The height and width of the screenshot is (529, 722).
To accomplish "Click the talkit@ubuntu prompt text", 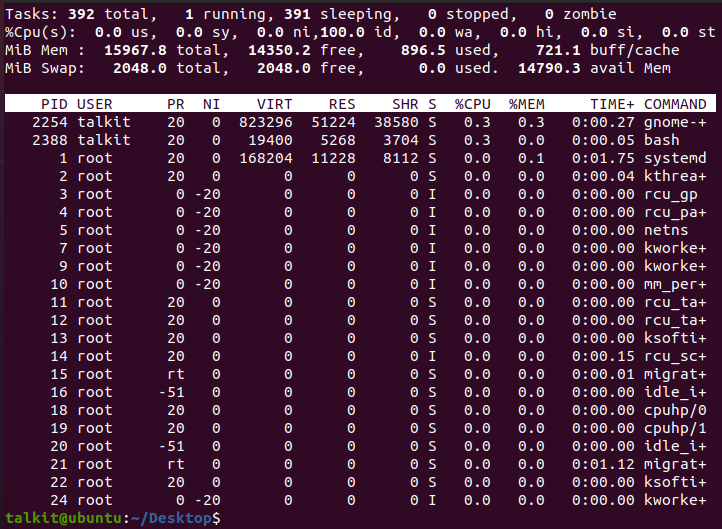I will (x=63, y=518).
